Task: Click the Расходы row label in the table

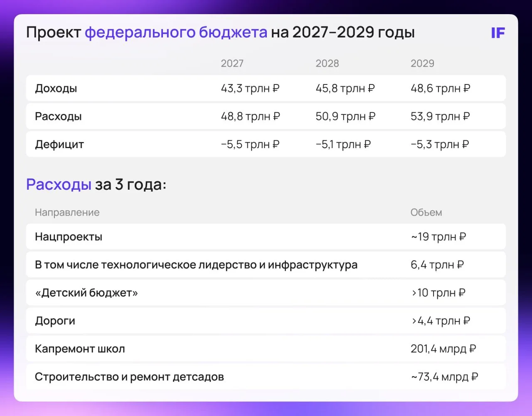Action: point(58,116)
